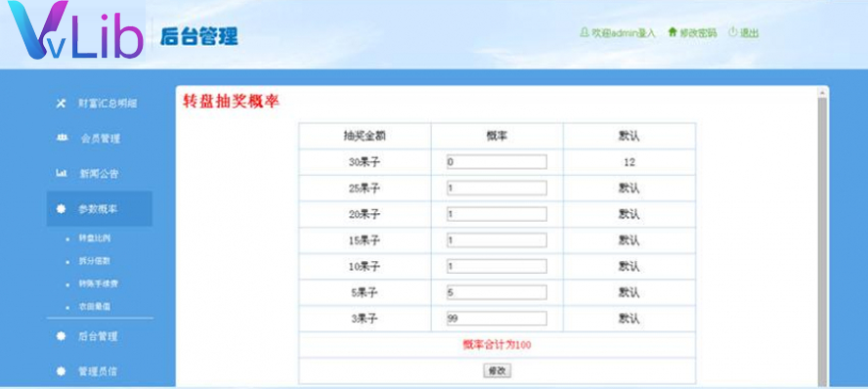
Task: Click 默认 in the 5果子 row
Action: (629, 292)
